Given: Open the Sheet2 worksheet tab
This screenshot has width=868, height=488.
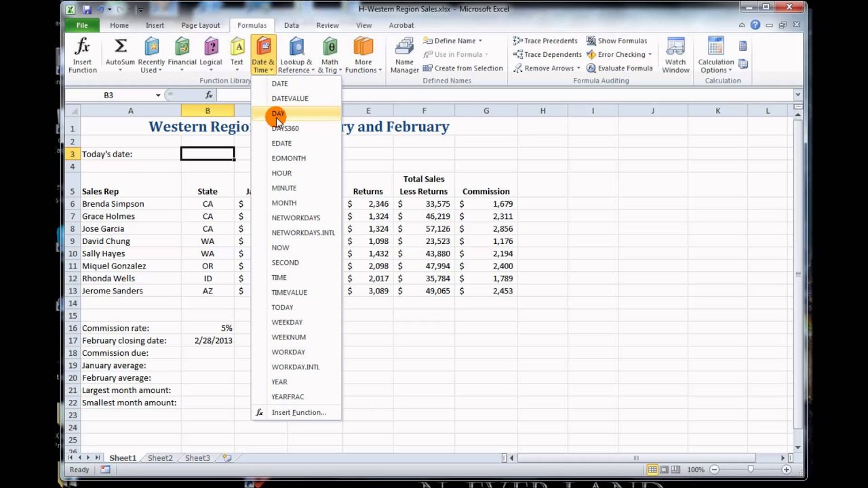Looking at the screenshot, I should (160, 458).
